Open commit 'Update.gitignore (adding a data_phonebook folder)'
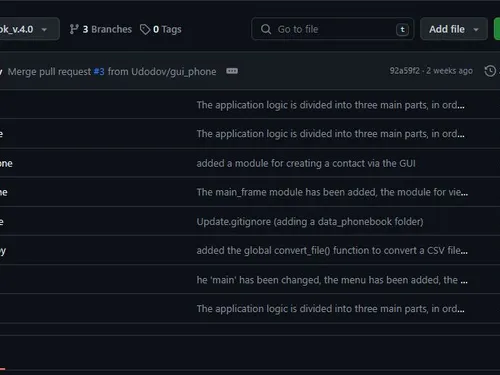 (310, 222)
